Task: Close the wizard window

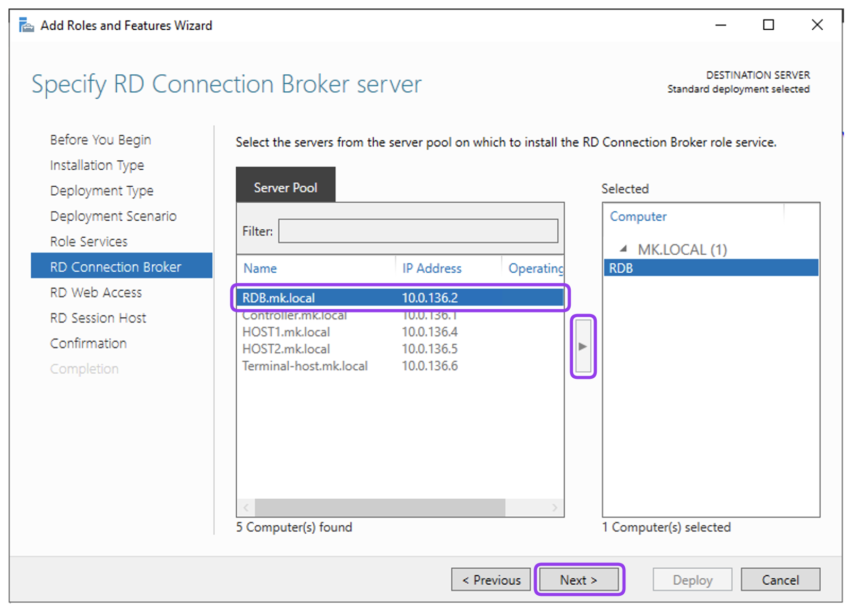Action: coord(817,25)
